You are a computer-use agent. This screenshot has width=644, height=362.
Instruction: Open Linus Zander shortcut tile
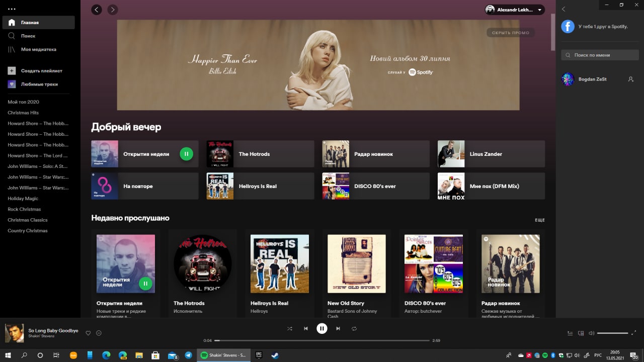491,154
